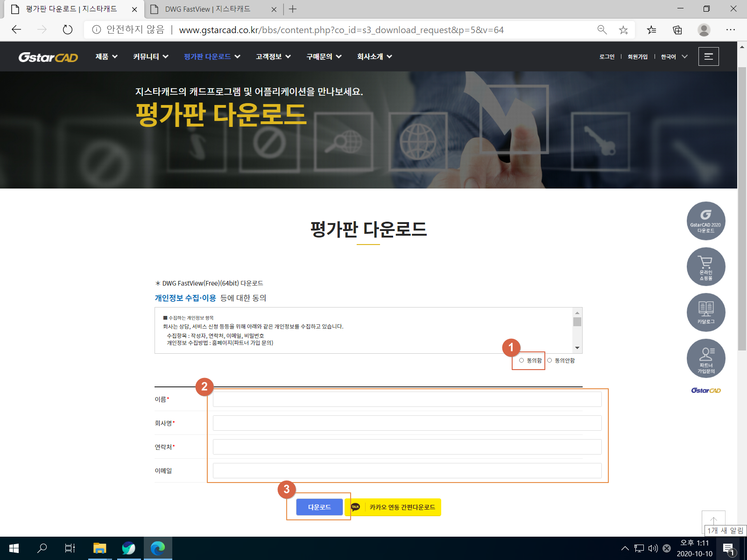
Task: Open the browser profile avatar
Action: point(704,30)
